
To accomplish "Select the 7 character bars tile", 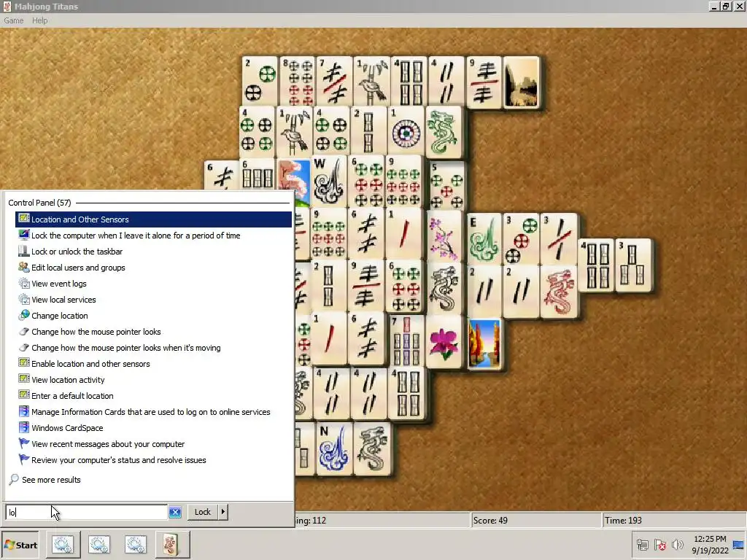I will pos(406,341).
